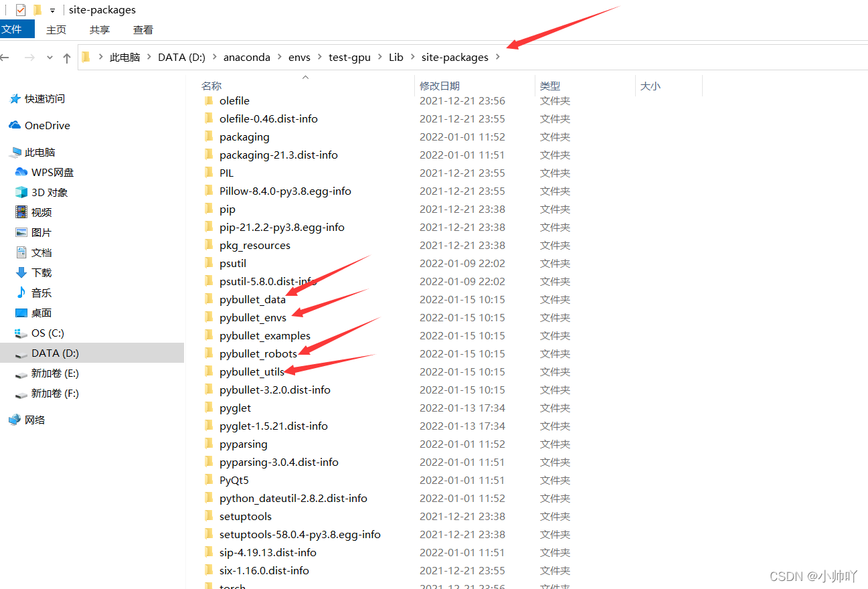868x589 pixels.
Task: Click the packaging folder icon
Action: [209, 137]
